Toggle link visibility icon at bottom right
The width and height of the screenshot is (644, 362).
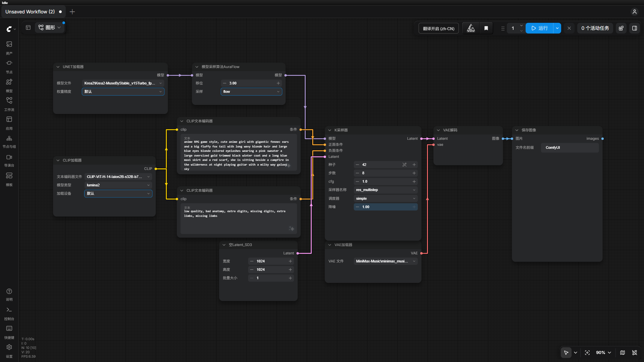pos(635,353)
